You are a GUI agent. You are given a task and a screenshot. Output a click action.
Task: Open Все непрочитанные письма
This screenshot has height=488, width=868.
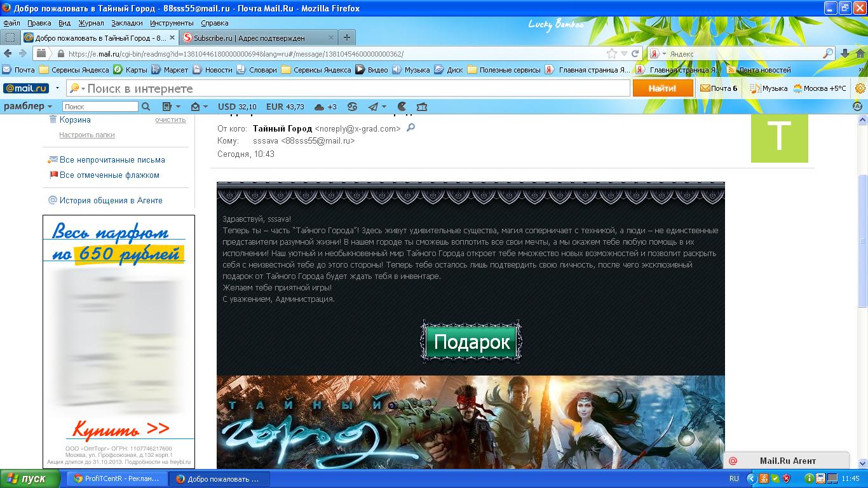click(x=112, y=160)
